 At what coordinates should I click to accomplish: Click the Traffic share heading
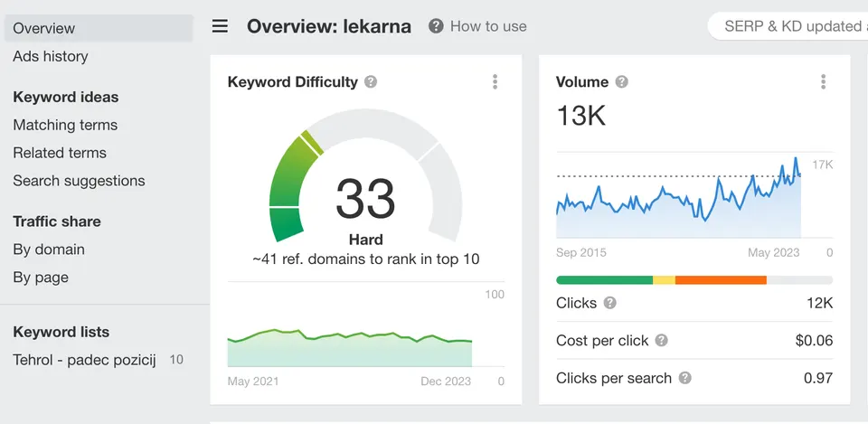click(x=57, y=221)
